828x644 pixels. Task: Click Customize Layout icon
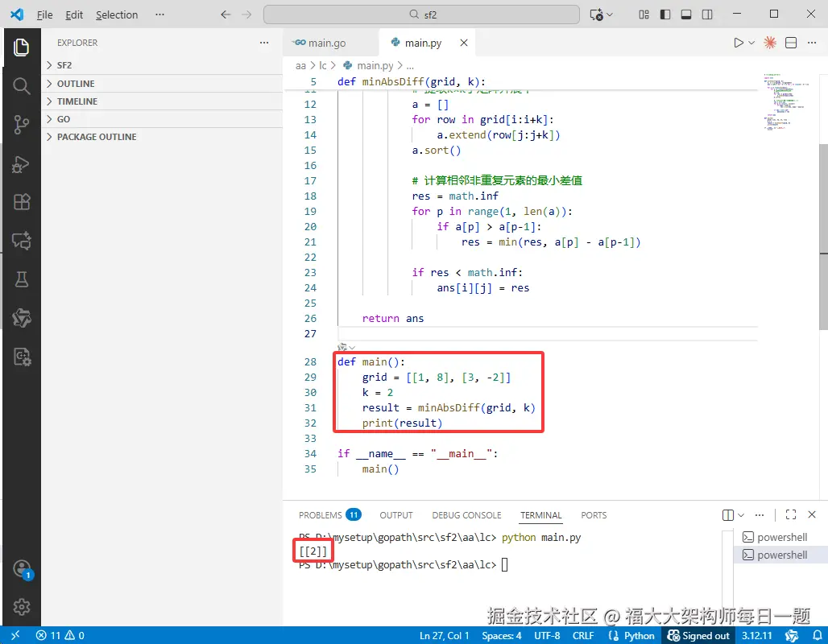coord(644,14)
